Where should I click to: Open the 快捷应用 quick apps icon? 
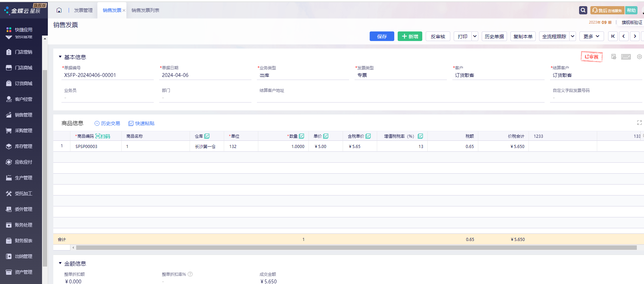(x=9, y=30)
